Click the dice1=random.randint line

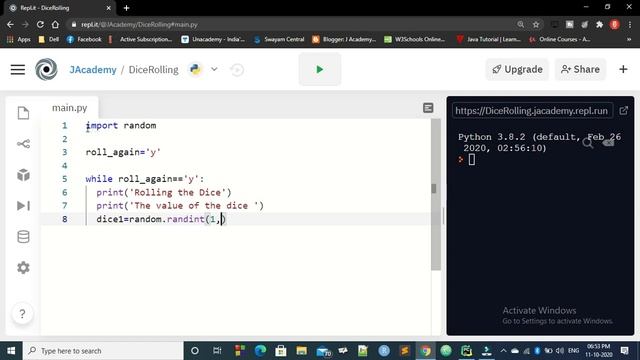pos(161,219)
